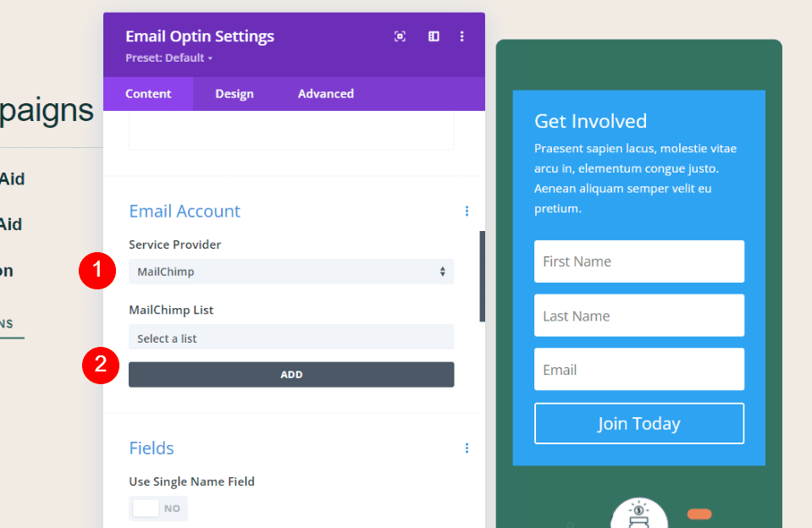812x528 pixels.
Task: Click the ADD button under MailChimp List
Action: (291, 374)
